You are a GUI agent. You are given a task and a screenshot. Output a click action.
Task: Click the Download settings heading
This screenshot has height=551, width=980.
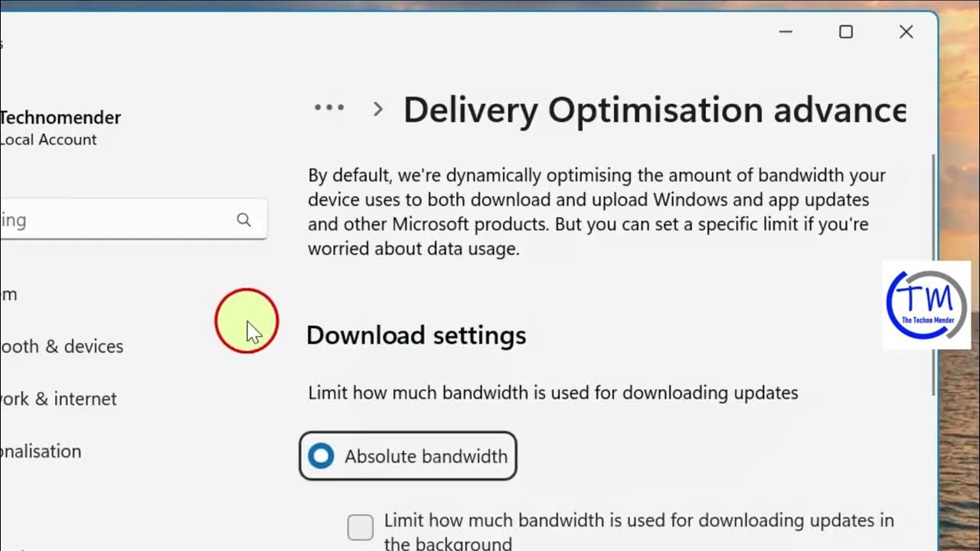coord(416,335)
